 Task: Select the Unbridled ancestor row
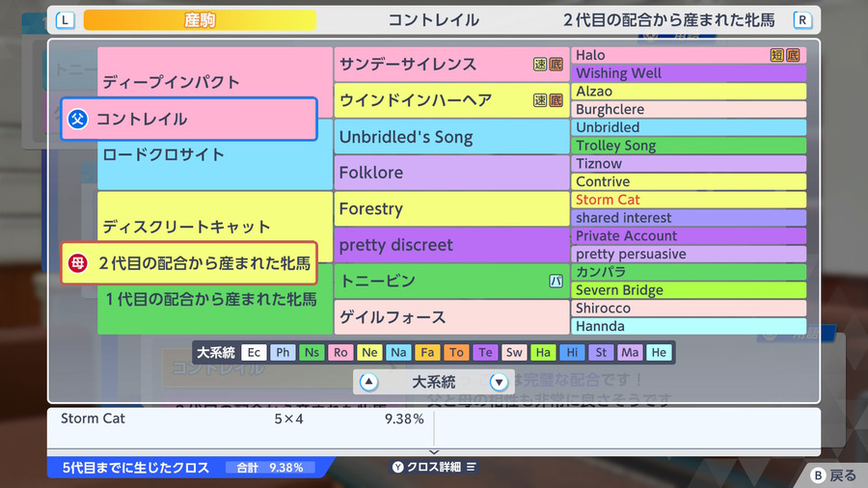(x=689, y=127)
